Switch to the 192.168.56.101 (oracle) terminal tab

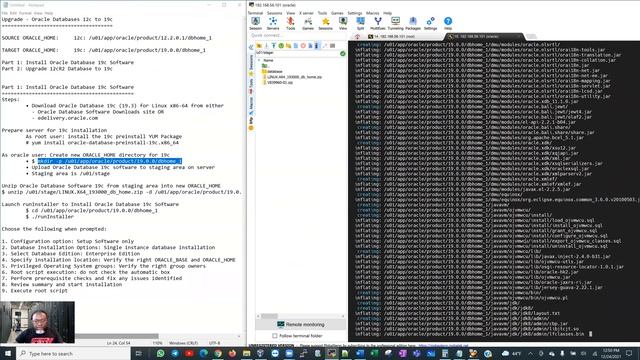(x=484, y=36)
